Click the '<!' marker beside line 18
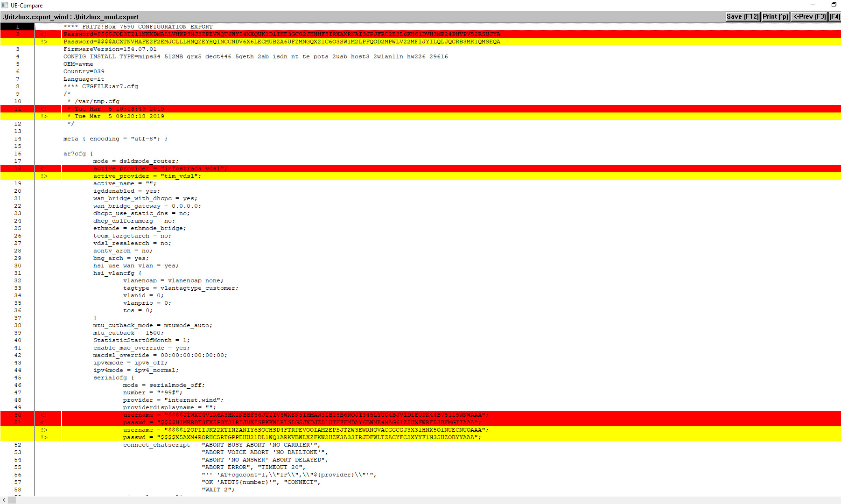The image size is (841, 504). point(44,168)
